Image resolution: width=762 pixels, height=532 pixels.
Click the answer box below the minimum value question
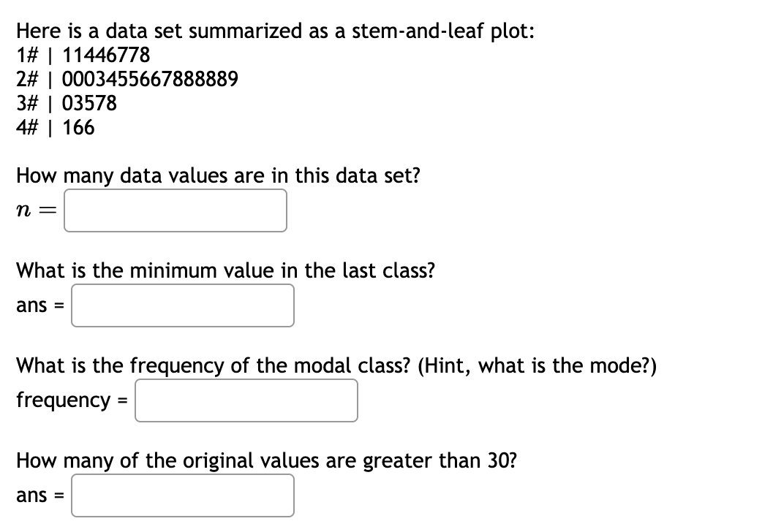point(182,305)
